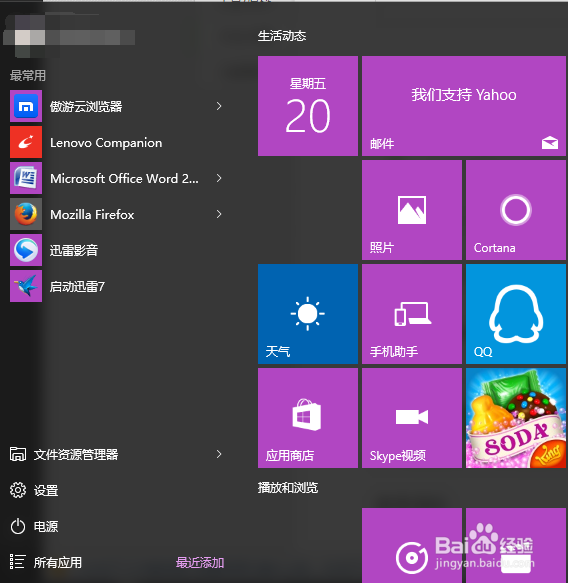Click the 电源 power icon
Viewport: 568px width, 583px height.
click(18, 526)
